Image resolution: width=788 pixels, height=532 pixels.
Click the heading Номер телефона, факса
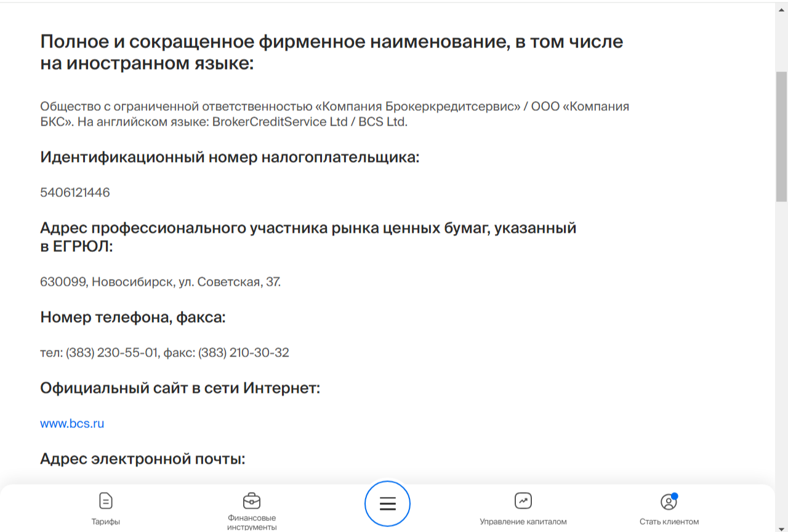point(133,317)
